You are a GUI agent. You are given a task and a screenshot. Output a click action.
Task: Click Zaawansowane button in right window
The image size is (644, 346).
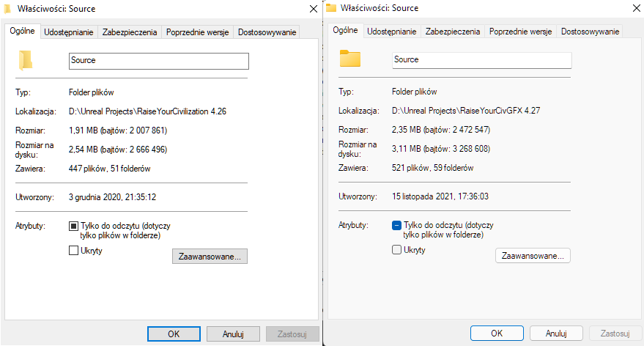(533, 256)
